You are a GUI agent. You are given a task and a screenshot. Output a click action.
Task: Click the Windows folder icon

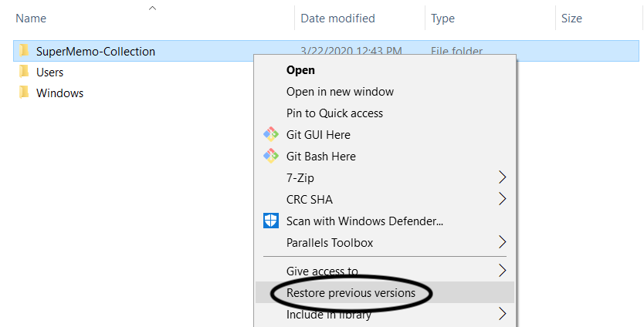tap(24, 93)
